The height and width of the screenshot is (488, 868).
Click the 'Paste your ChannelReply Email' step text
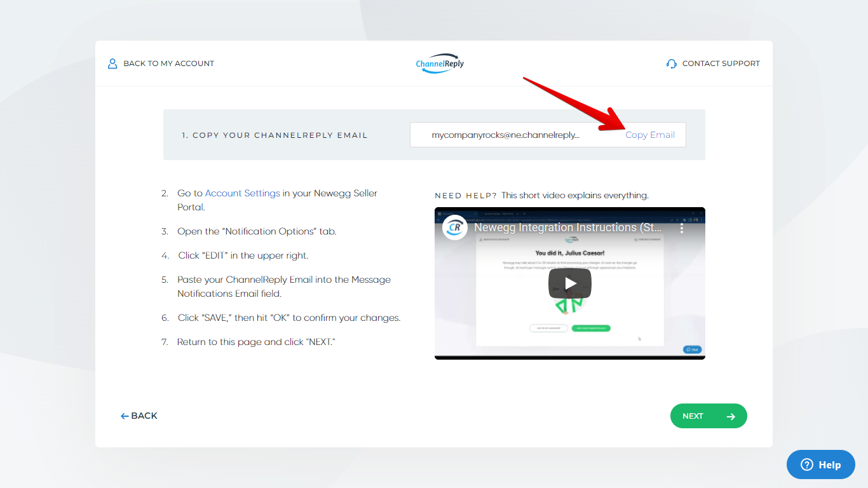tap(284, 287)
